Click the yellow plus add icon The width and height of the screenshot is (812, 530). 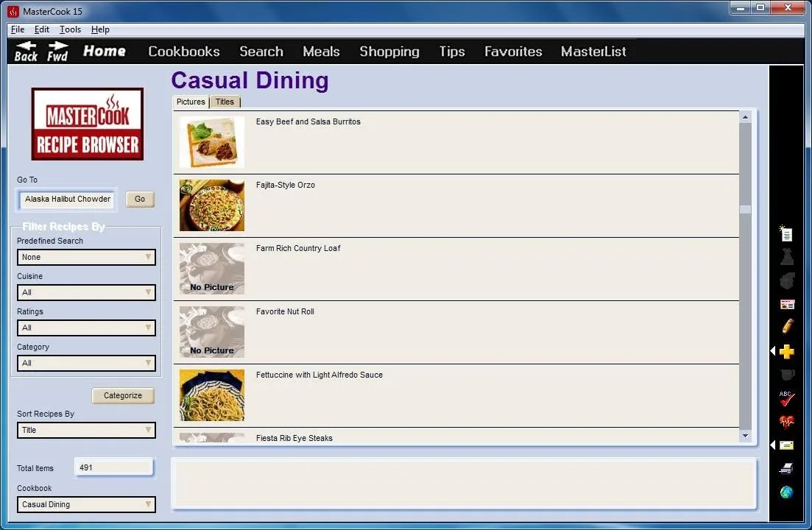click(x=785, y=351)
